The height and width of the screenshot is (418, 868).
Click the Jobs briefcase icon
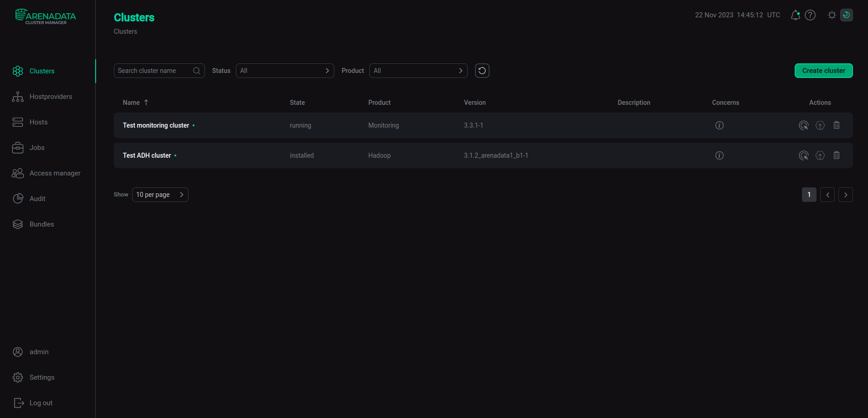tap(18, 148)
